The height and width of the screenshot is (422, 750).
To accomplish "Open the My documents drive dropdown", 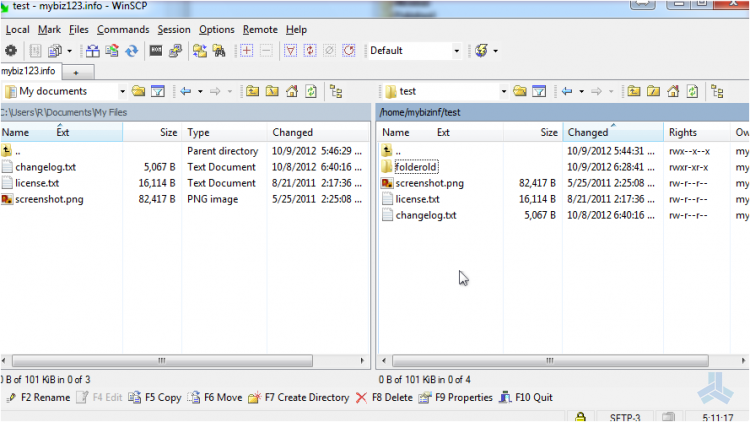I will (x=122, y=91).
